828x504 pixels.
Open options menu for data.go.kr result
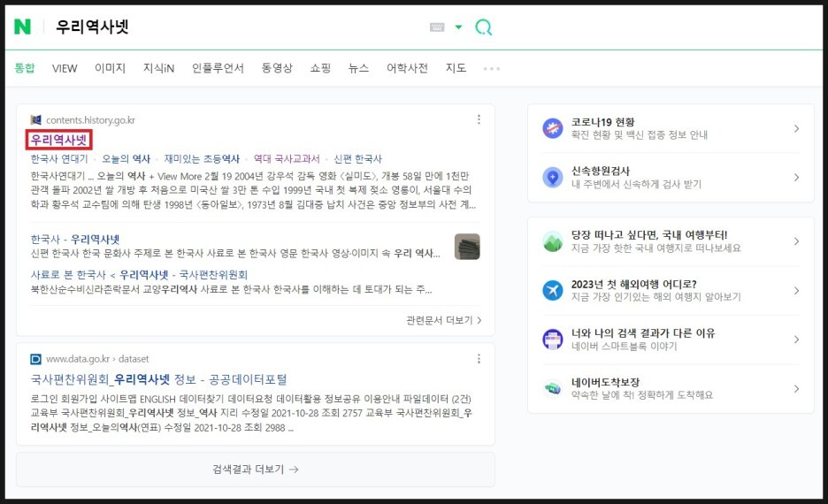coord(479,359)
